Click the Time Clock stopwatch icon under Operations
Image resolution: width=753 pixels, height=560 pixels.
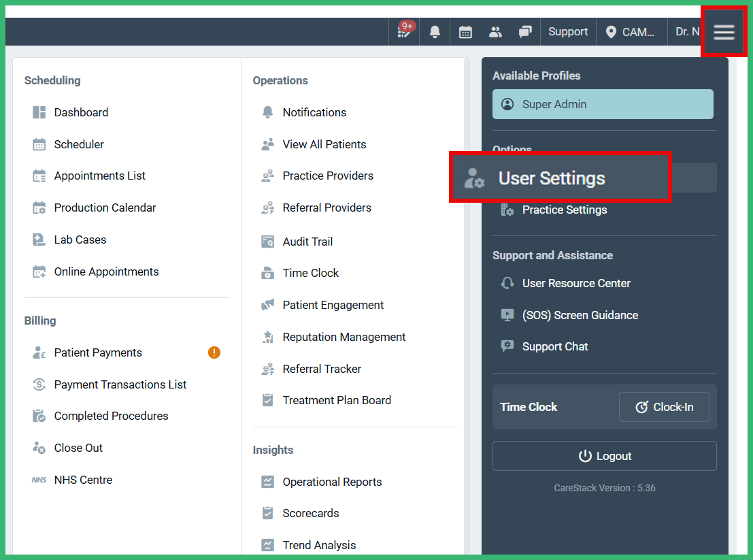[x=267, y=273]
